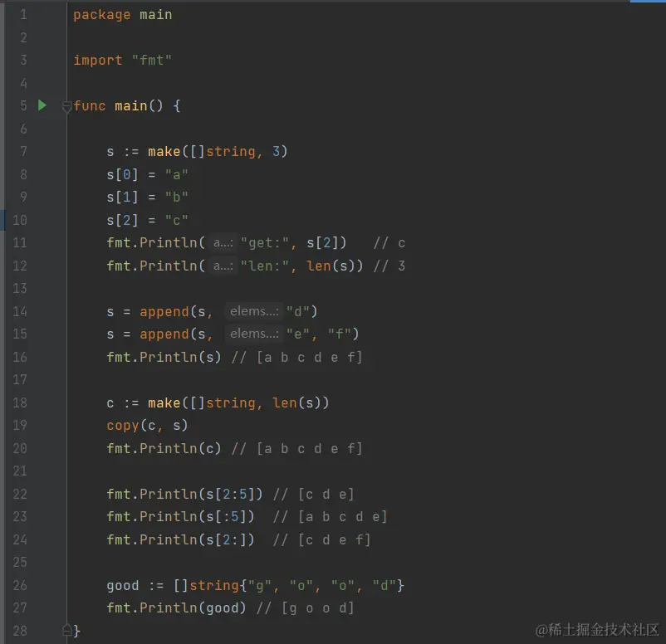This screenshot has width=666, height=644.
Task: Place cursor on 'main()' function name
Action: click(139, 105)
